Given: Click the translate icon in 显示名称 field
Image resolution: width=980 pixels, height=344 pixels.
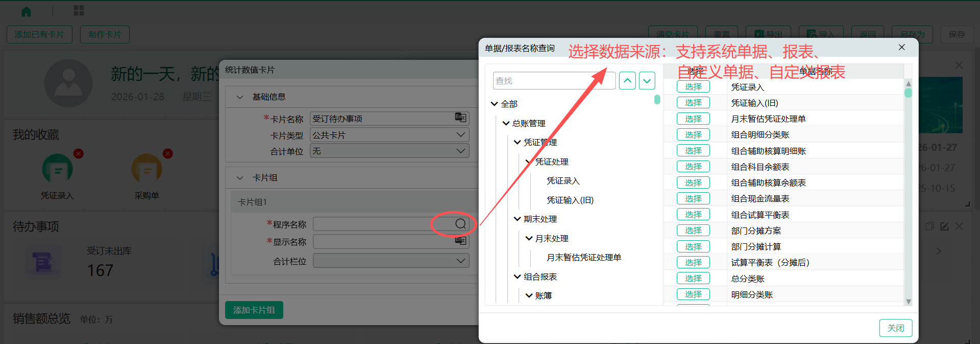Looking at the screenshot, I should [460, 241].
